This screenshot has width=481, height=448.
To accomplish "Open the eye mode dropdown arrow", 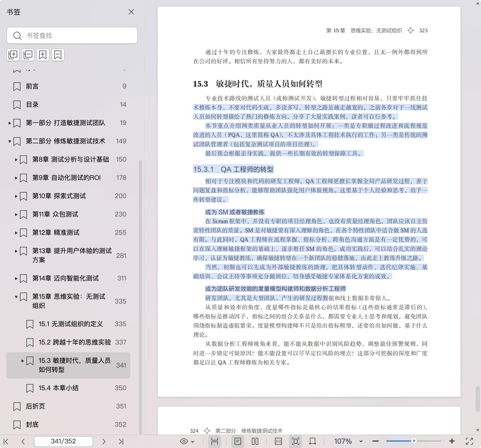I will tap(193, 442).
